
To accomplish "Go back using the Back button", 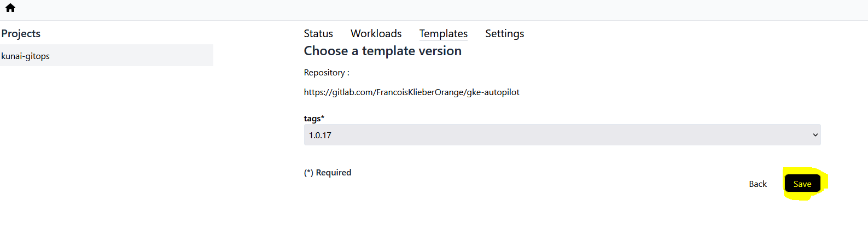I will pyautogui.click(x=758, y=184).
